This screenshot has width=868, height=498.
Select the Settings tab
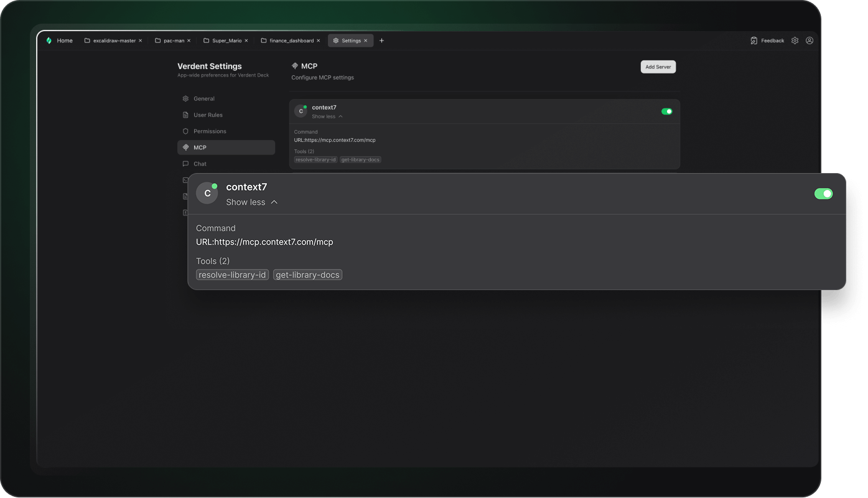click(x=351, y=40)
